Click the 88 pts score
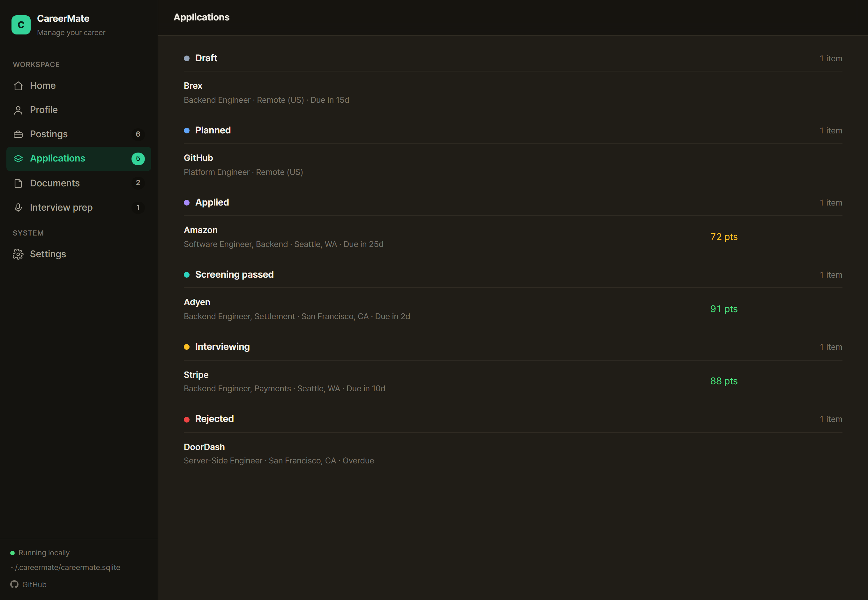 point(724,381)
